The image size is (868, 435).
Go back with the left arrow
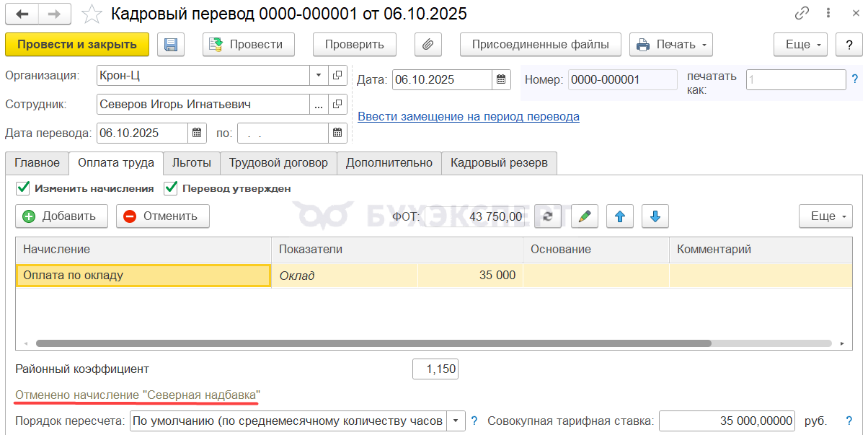tap(22, 13)
